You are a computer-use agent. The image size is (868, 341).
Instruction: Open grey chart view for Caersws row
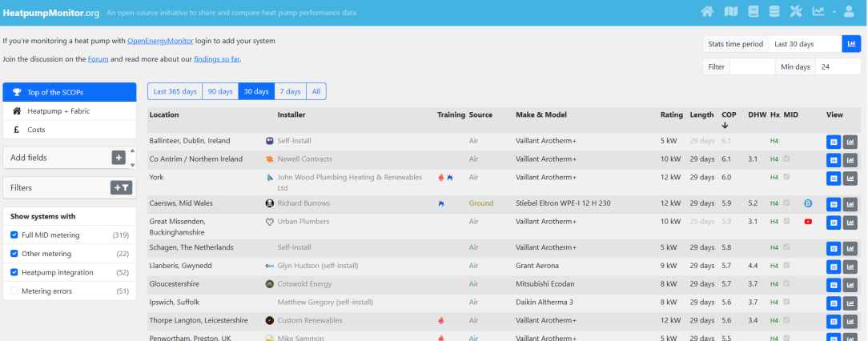click(x=850, y=204)
